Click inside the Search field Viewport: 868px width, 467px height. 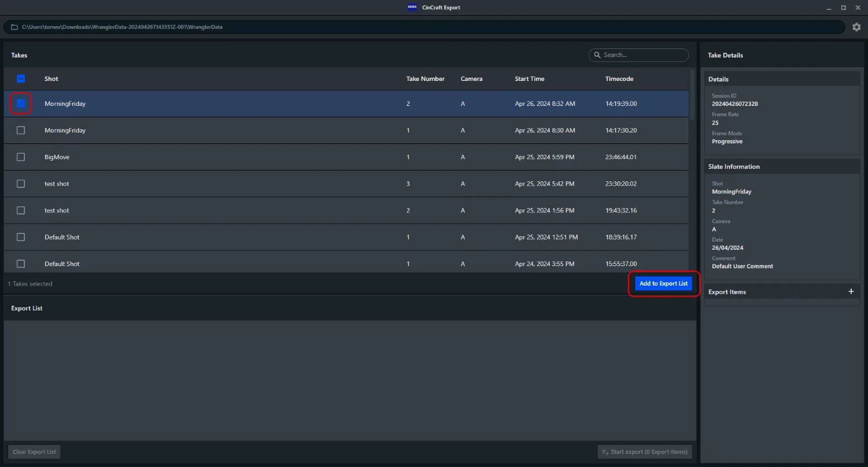point(639,55)
